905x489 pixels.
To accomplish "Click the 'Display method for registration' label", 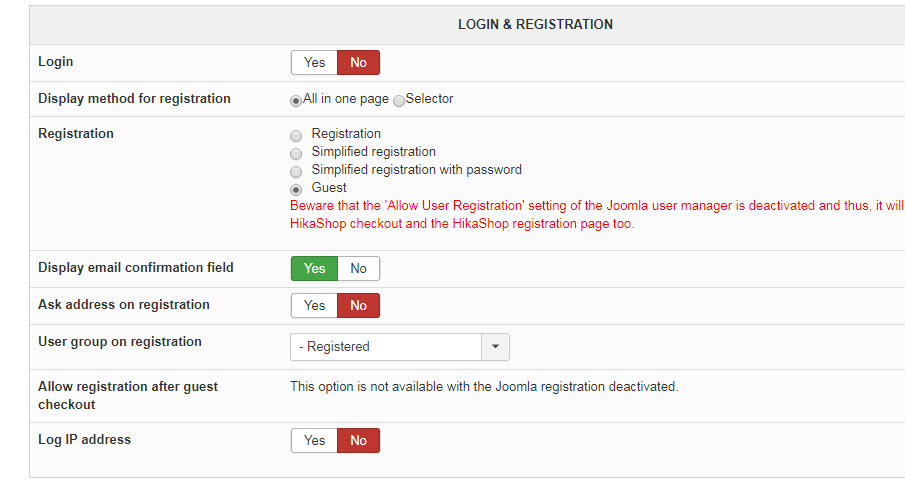I will tap(134, 99).
